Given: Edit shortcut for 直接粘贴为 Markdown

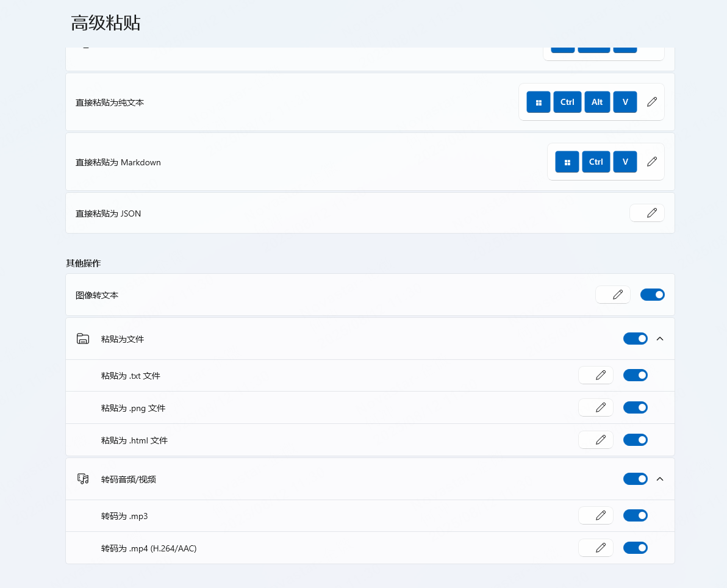Looking at the screenshot, I should [x=652, y=162].
